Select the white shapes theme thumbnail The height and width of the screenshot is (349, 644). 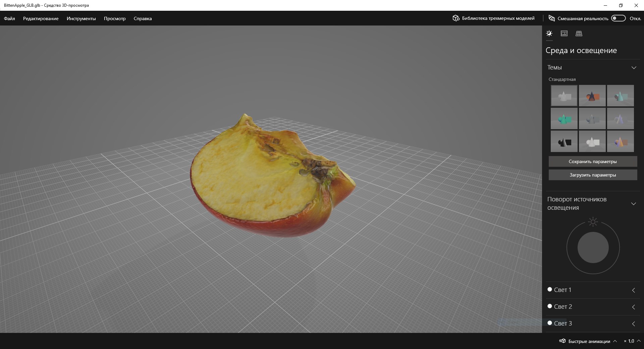click(x=592, y=141)
